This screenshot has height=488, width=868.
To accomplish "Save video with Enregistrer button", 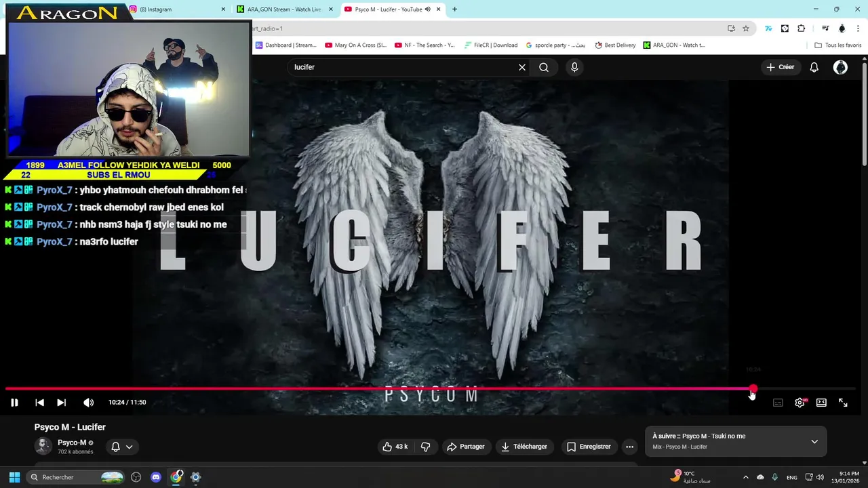I will point(589,447).
